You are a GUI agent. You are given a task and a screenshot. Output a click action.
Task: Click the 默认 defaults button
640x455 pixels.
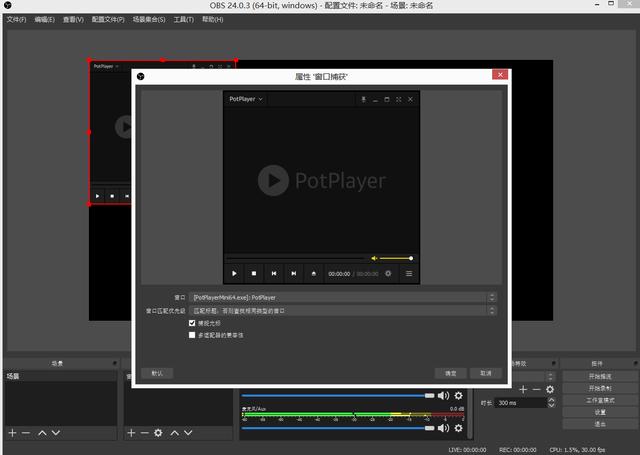pyautogui.click(x=157, y=373)
